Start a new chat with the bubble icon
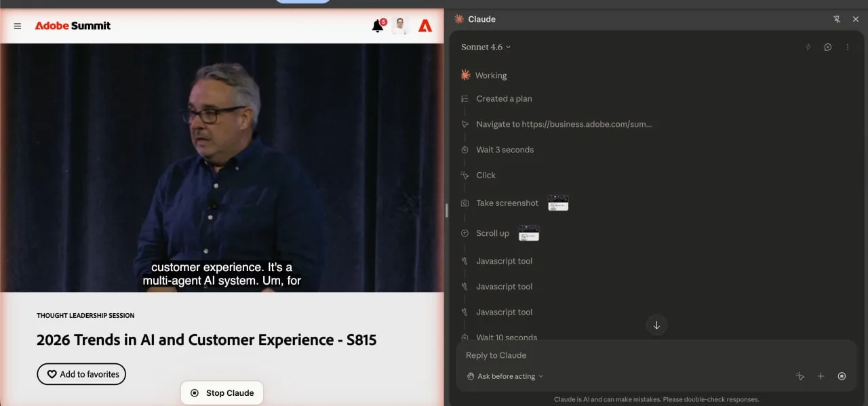 tap(828, 47)
